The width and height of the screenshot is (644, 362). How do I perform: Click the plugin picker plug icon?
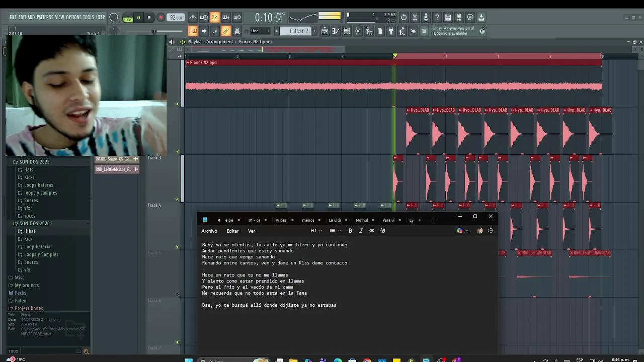391,31
